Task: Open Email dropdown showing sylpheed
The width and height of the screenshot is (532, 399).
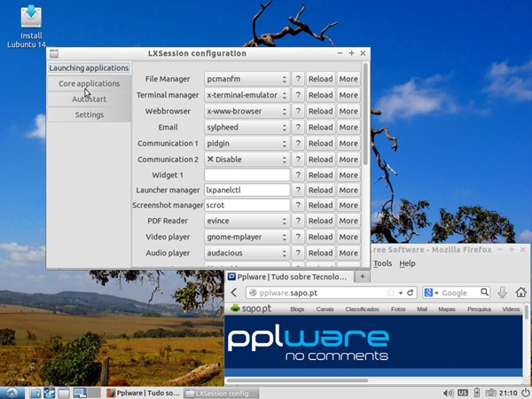Action: 247,127
